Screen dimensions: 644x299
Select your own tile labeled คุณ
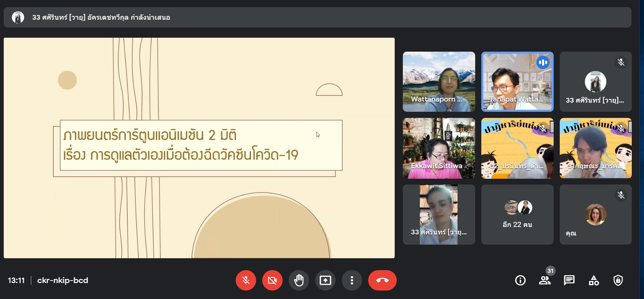click(596, 214)
